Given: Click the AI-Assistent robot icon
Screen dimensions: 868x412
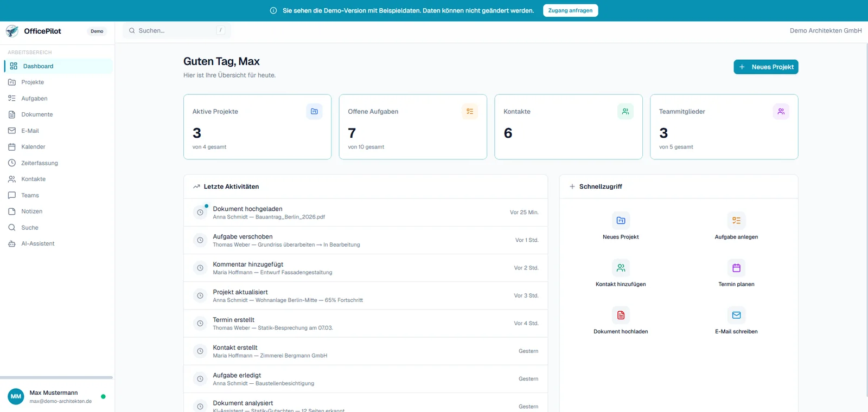Looking at the screenshot, I should 12,244.
